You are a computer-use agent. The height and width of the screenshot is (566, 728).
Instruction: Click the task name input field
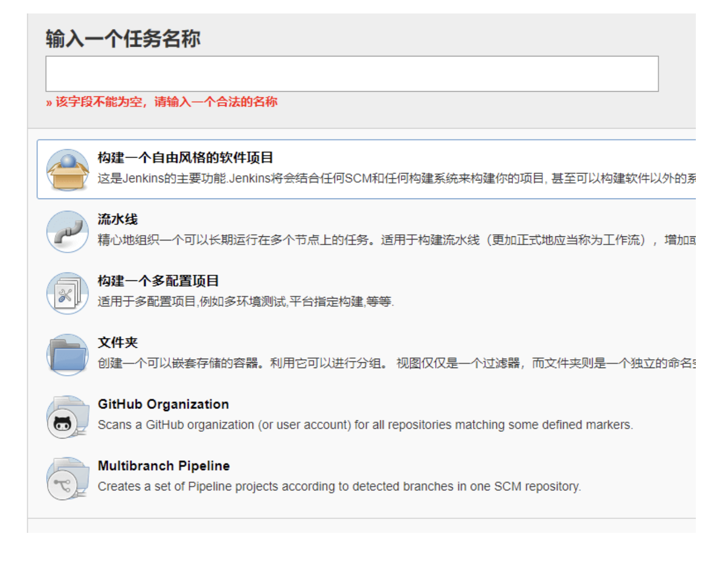(352, 74)
